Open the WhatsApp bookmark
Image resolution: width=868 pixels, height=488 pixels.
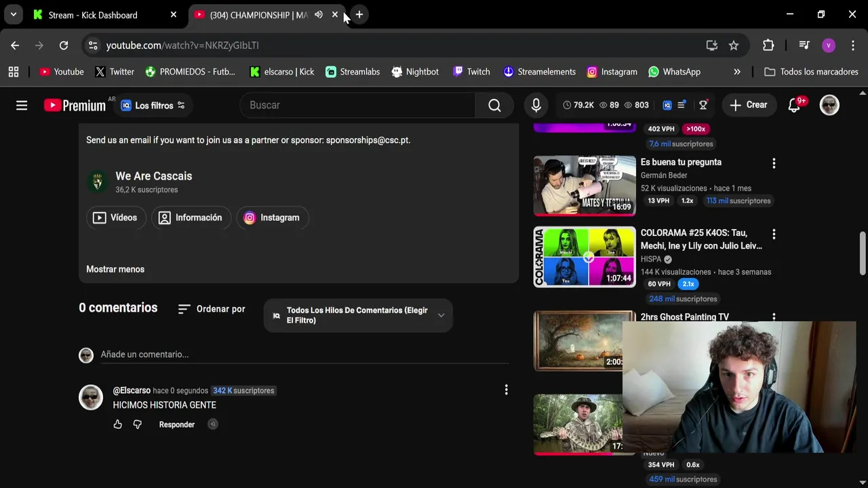click(675, 71)
